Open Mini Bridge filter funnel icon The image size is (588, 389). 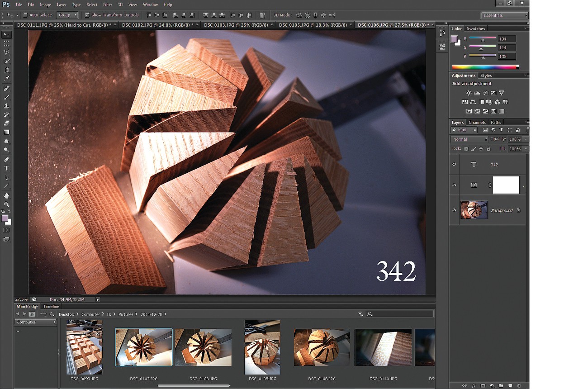pyautogui.click(x=360, y=314)
